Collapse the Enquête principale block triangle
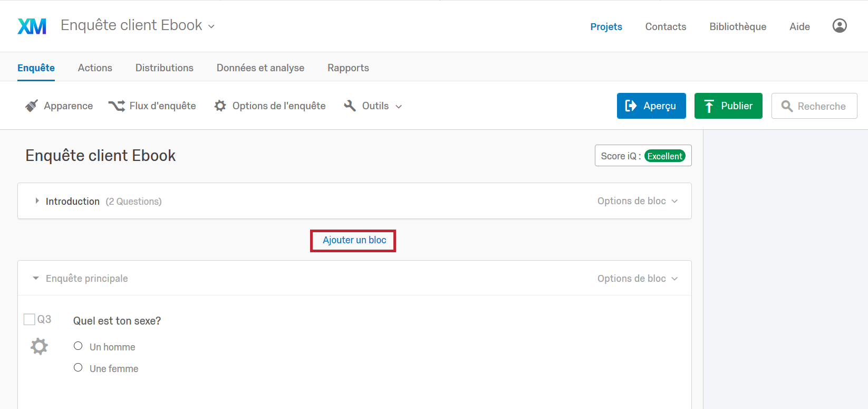This screenshot has height=409, width=868. [x=36, y=278]
